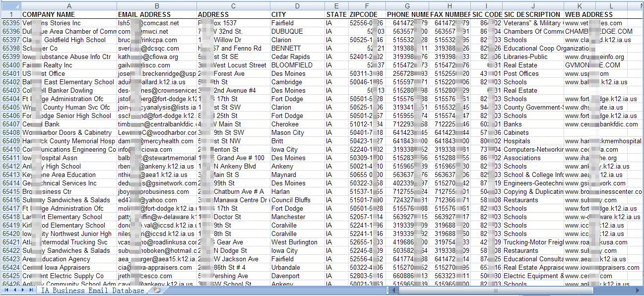Click the SIC DESCRIPTION header cell
Viewport: 644px width, 296px height.
pyautogui.click(x=532, y=14)
